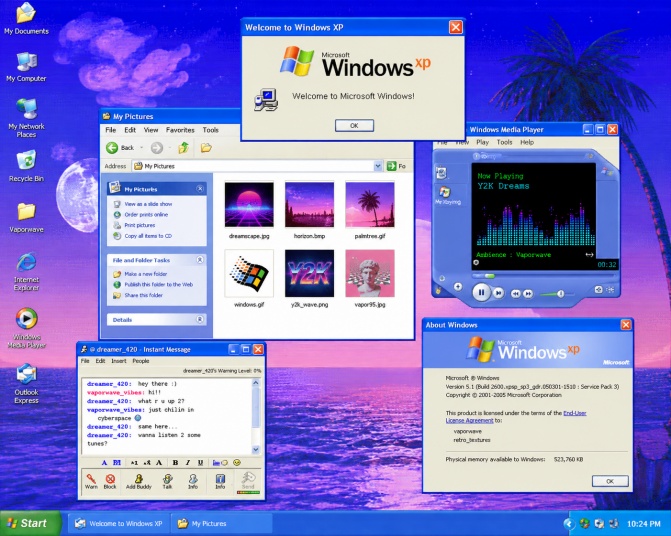Open the Play menu in Media Player

click(x=482, y=142)
